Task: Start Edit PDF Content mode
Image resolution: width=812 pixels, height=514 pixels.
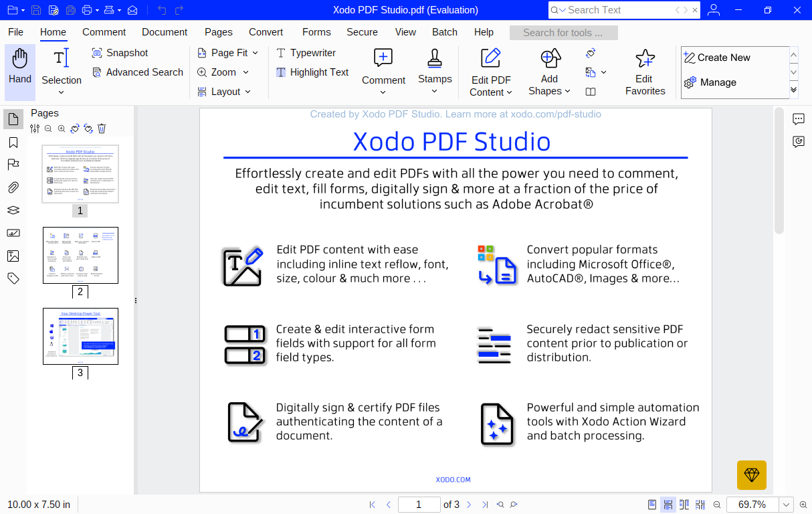Action: 491,72
